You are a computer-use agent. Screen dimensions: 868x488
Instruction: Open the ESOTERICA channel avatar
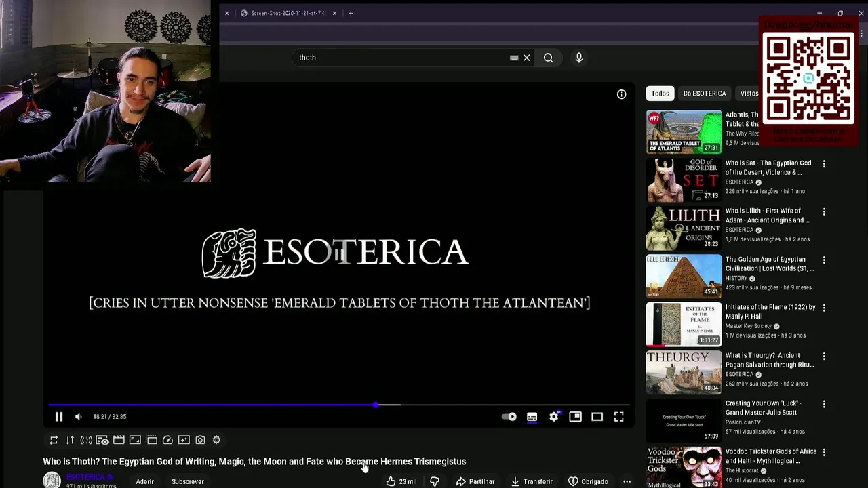pyautogui.click(x=52, y=480)
